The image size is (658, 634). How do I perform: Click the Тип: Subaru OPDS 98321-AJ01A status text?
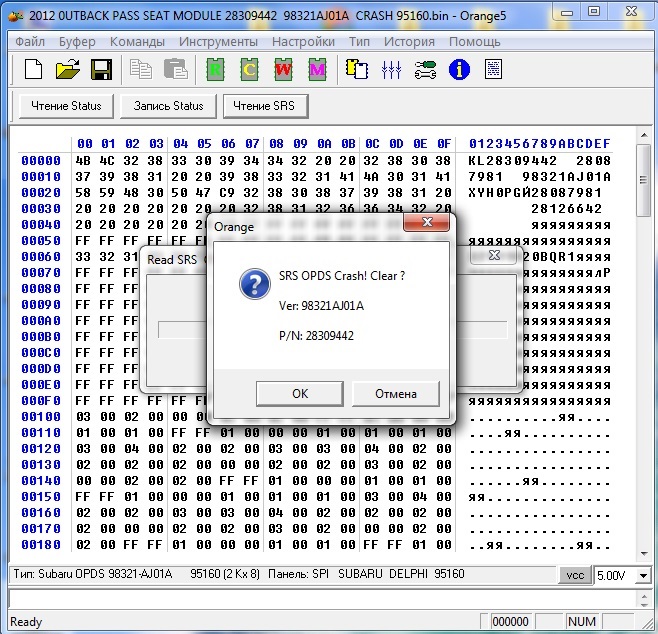click(x=93, y=574)
